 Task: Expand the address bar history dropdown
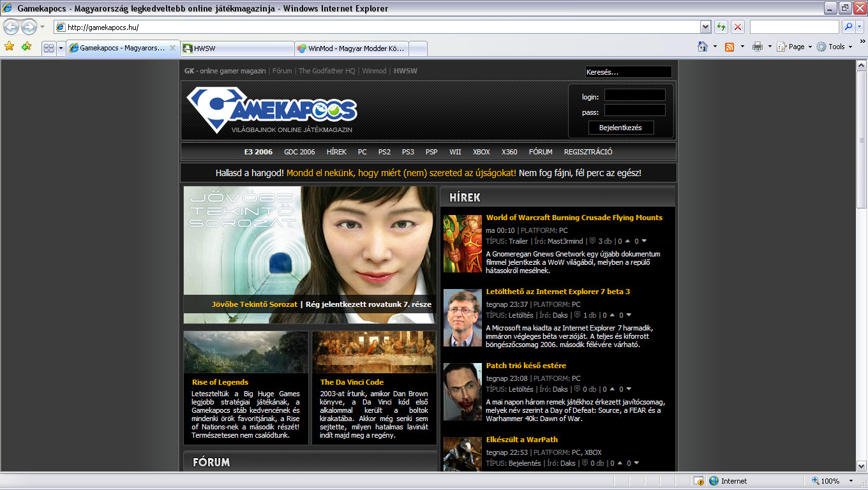click(x=705, y=27)
